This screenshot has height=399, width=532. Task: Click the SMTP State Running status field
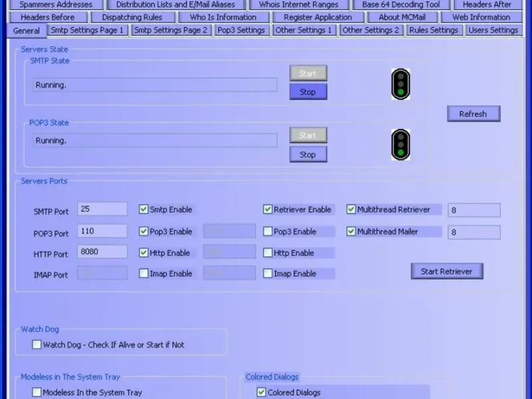pos(155,85)
